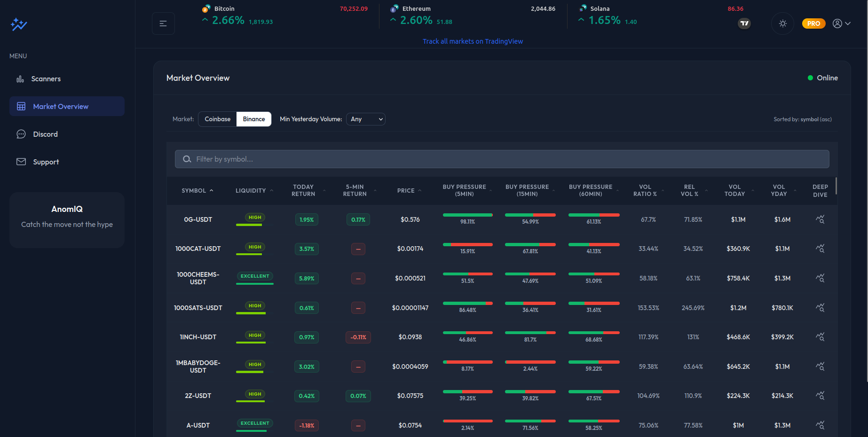The image size is (868, 437).
Task: Click the AnomIQ logo at top left
Action: click(x=18, y=24)
